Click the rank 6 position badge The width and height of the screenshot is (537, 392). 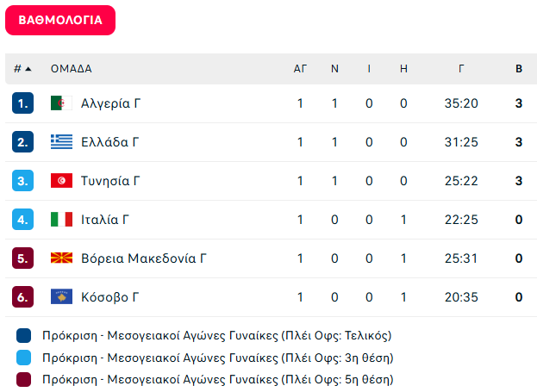(22, 297)
